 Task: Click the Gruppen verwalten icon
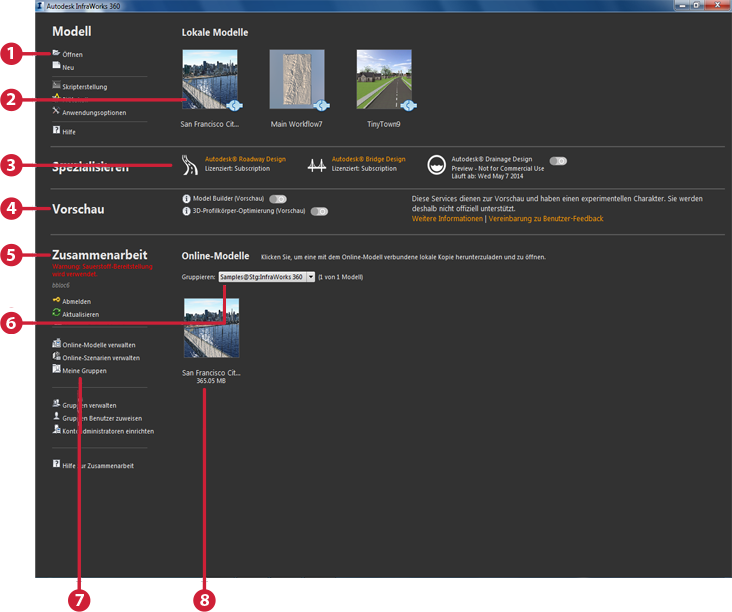click(56, 403)
